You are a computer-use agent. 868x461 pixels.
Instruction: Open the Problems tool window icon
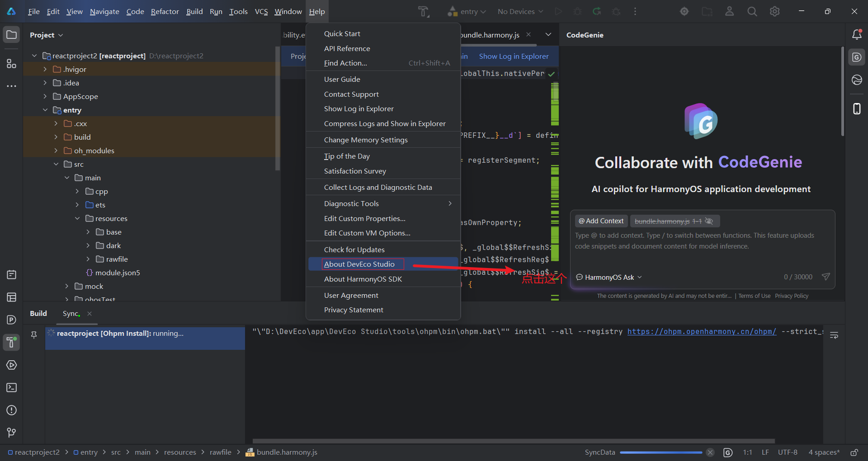11,410
